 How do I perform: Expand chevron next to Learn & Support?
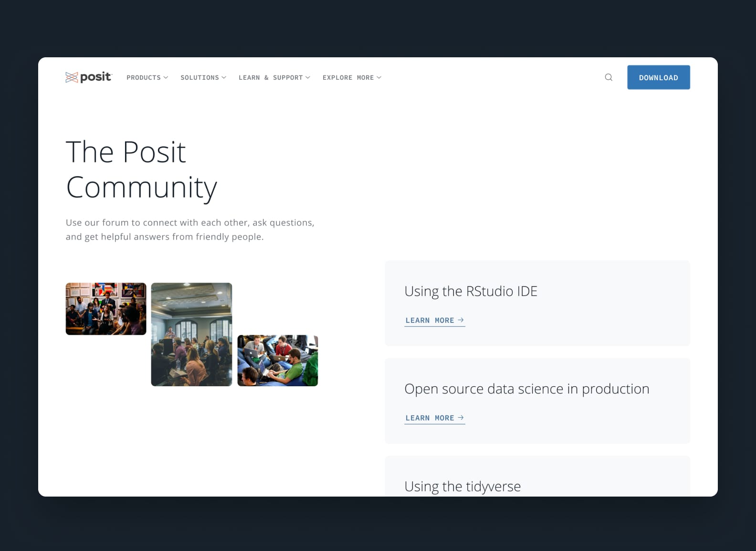[x=308, y=77]
